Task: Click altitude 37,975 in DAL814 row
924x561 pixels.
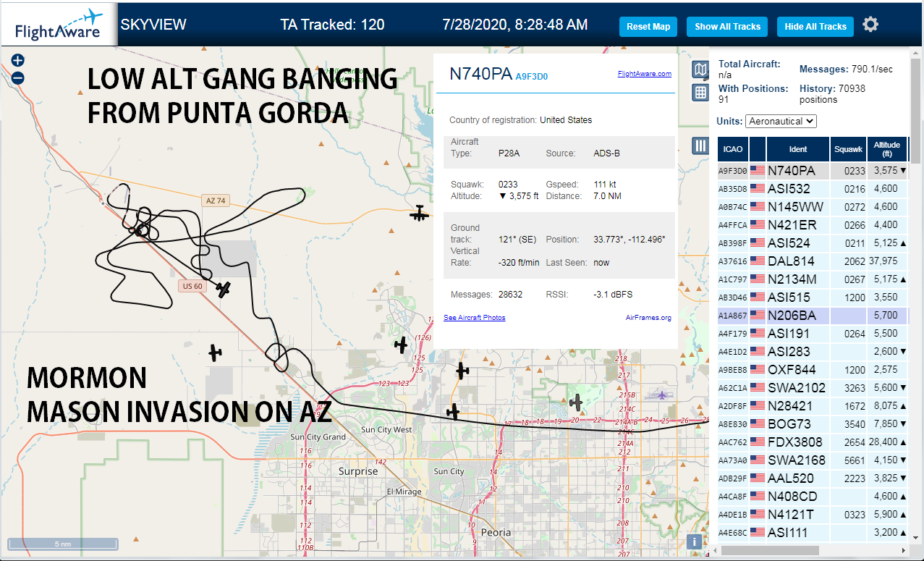Action: pyautogui.click(x=883, y=261)
